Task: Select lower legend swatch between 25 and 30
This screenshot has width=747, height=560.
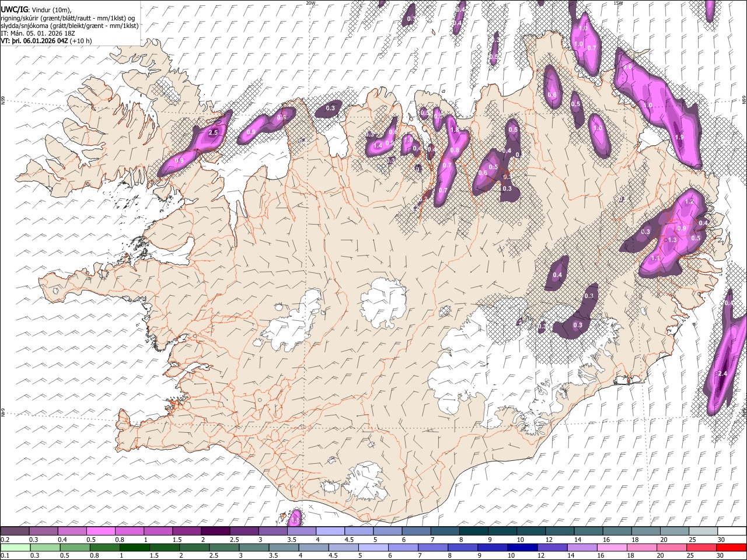Action: point(703,547)
